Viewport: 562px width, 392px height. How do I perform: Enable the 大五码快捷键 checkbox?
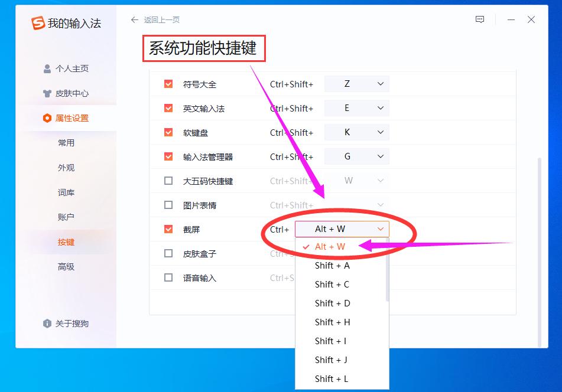(168, 181)
